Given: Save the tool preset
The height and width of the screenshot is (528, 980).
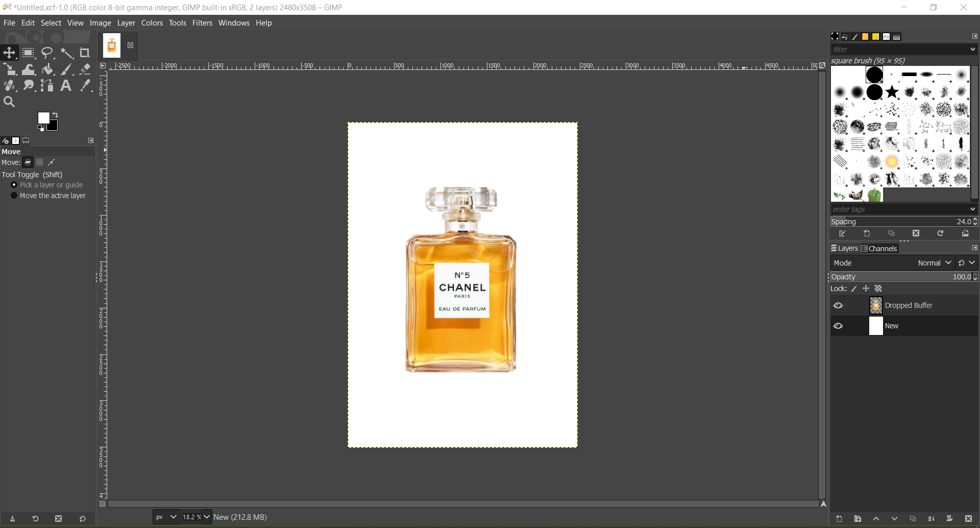Looking at the screenshot, I should 13,519.
